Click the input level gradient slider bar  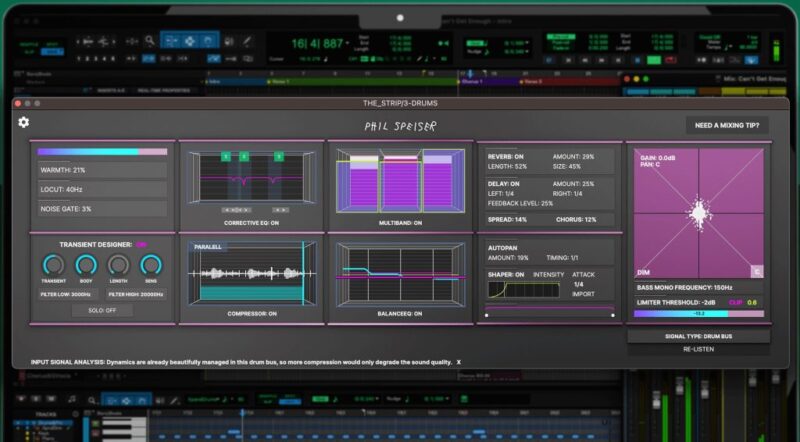pos(102,152)
